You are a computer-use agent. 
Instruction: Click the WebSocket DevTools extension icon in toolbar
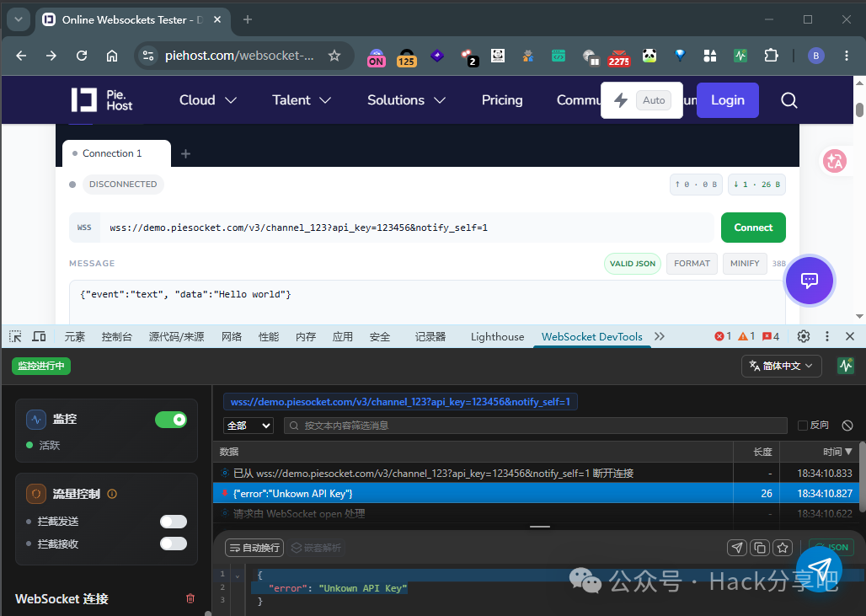740,56
